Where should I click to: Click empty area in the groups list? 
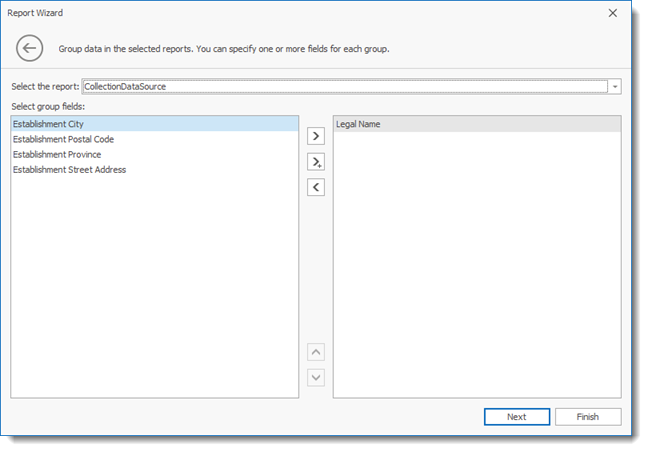click(476, 270)
